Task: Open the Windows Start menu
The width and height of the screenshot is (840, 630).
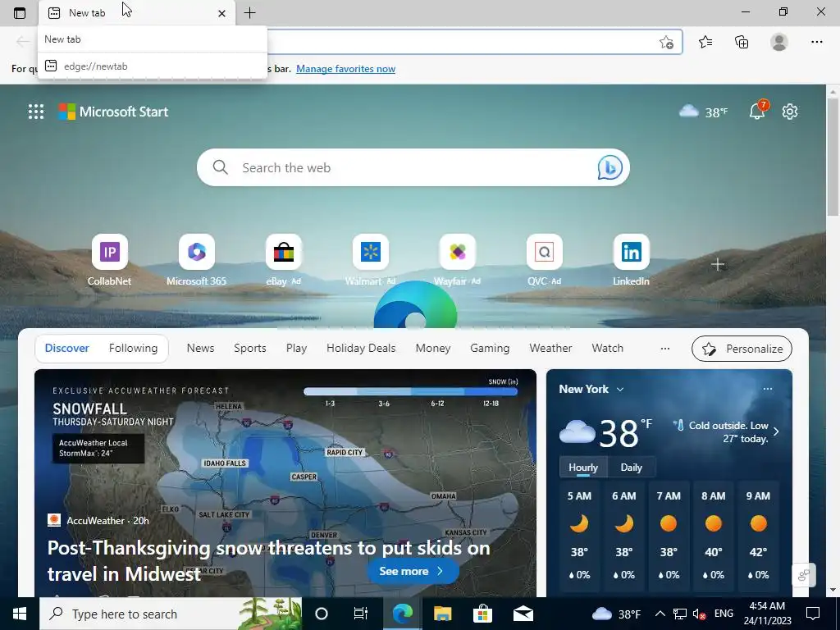Action: coord(20,614)
